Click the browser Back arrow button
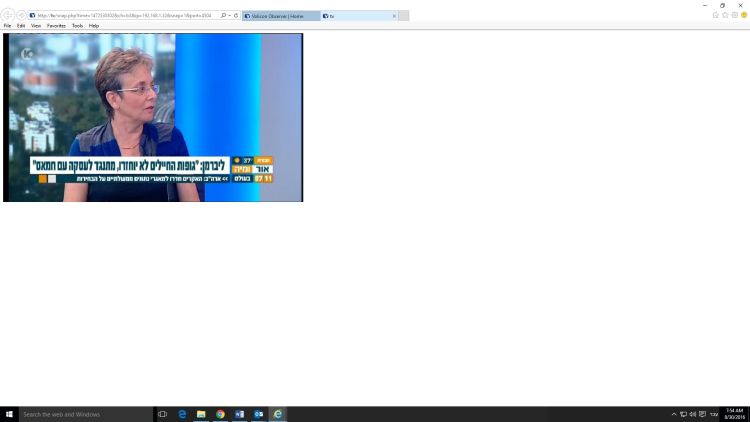 point(8,15)
